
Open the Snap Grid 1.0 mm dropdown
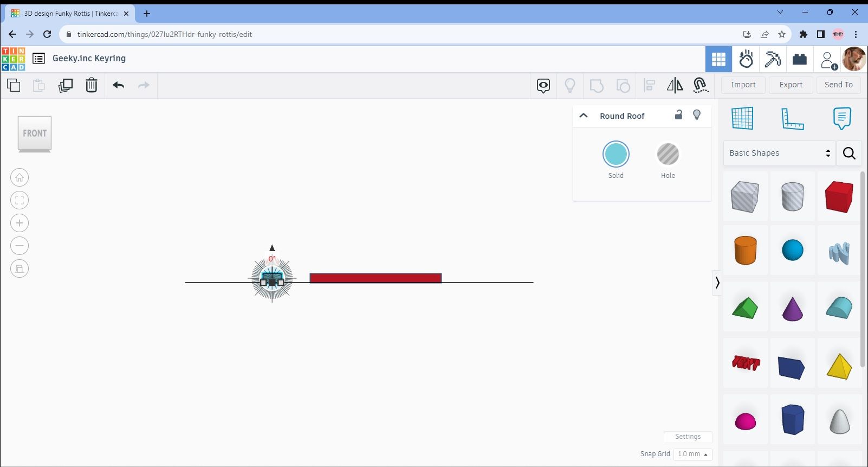pos(692,454)
